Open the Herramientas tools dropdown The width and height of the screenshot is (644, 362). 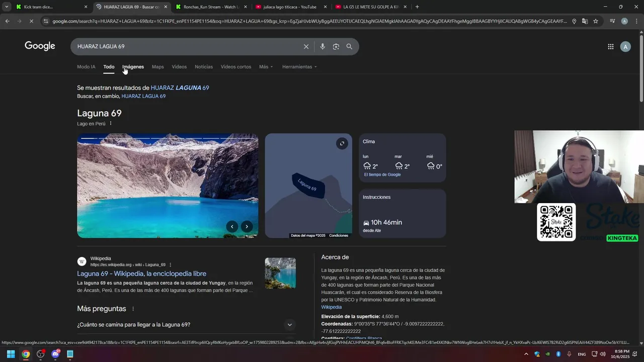click(x=299, y=67)
